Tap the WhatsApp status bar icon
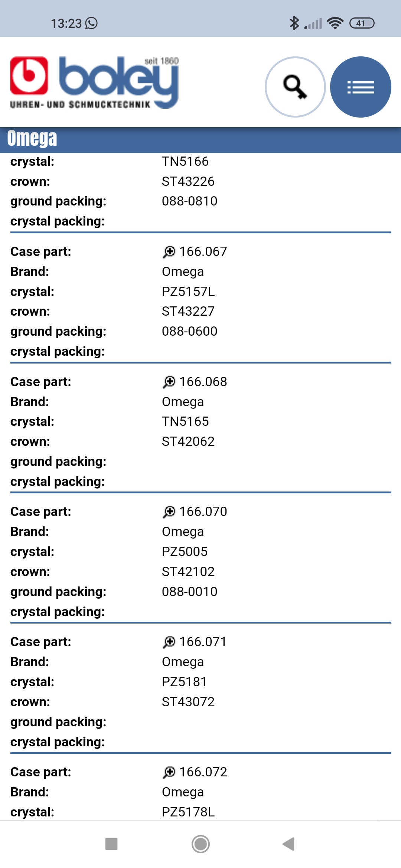This screenshot has width=401, height=868. (x=91, y=23)
